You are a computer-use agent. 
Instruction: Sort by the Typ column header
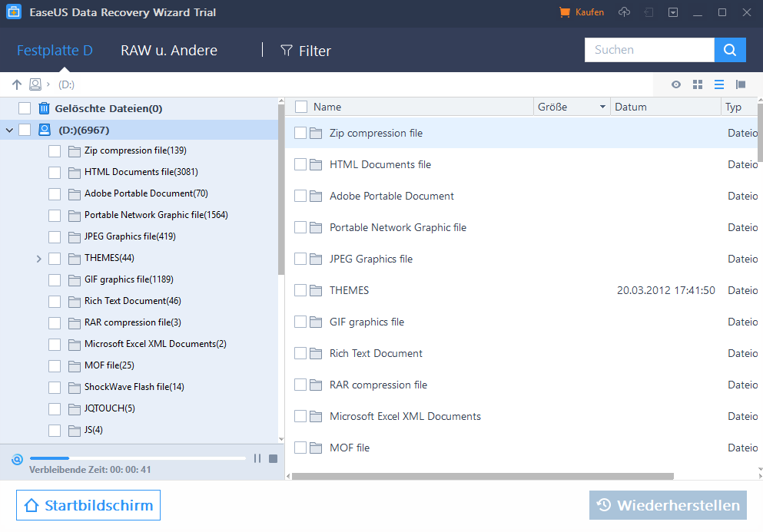click(733, 107)
